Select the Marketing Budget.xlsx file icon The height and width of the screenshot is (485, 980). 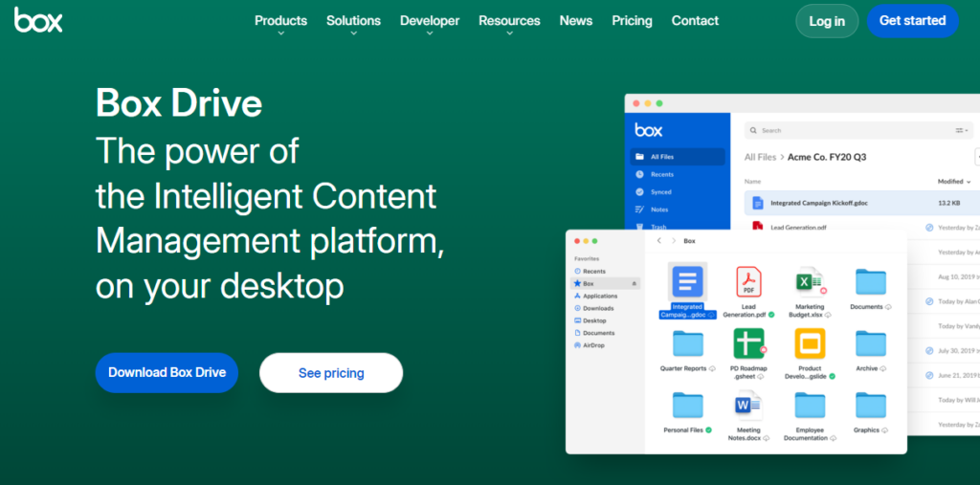810,282
